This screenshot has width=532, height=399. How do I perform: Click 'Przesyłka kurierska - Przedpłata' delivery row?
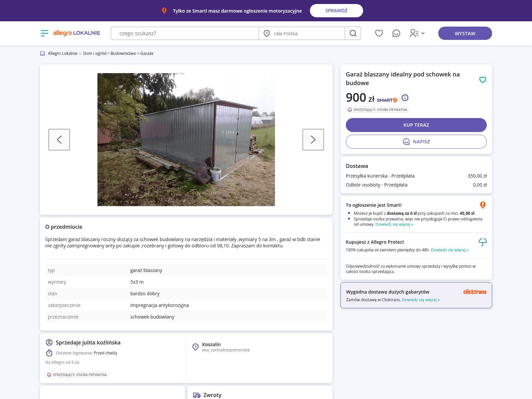416,176
